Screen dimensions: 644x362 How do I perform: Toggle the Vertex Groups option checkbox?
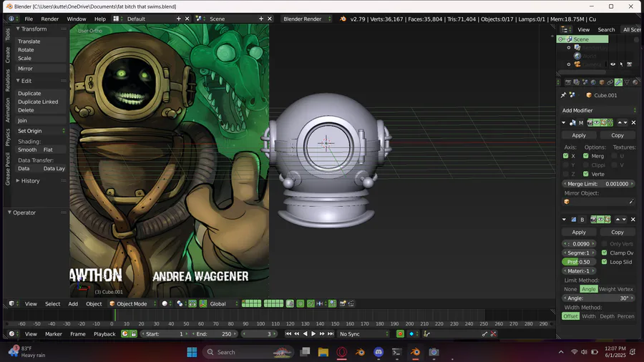pos(585,174)
